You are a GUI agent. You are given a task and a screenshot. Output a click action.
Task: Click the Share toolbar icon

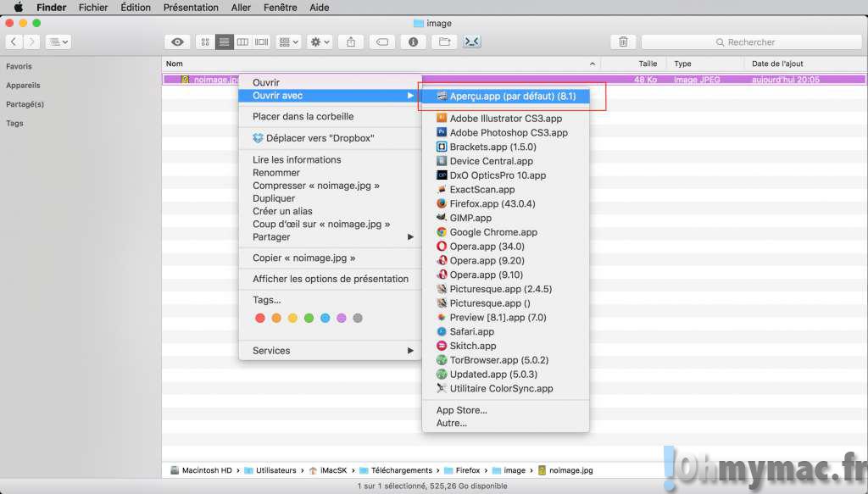pos(350,42)
